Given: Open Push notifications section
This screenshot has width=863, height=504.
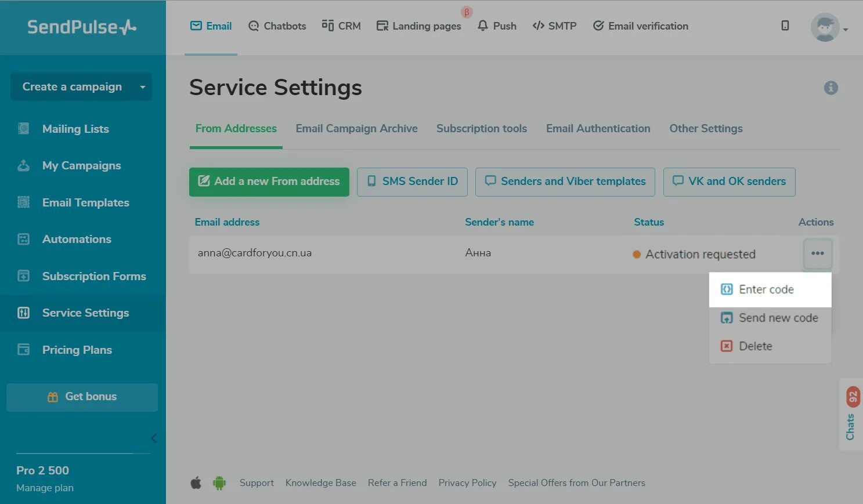Looking at the screenshot, I should tap(497, 26).
